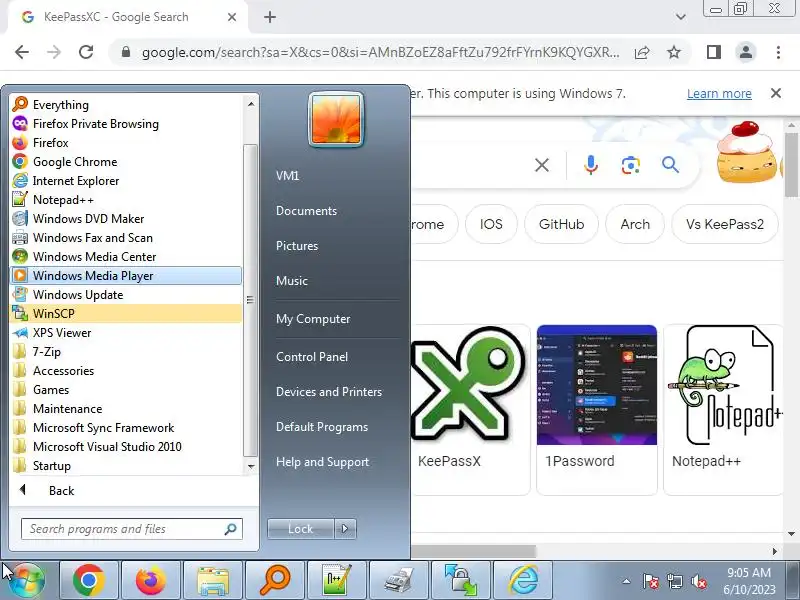Viewport: 800px width, 600px height.
Task: Open Chrome profile menu
Action: click(745, 52)
